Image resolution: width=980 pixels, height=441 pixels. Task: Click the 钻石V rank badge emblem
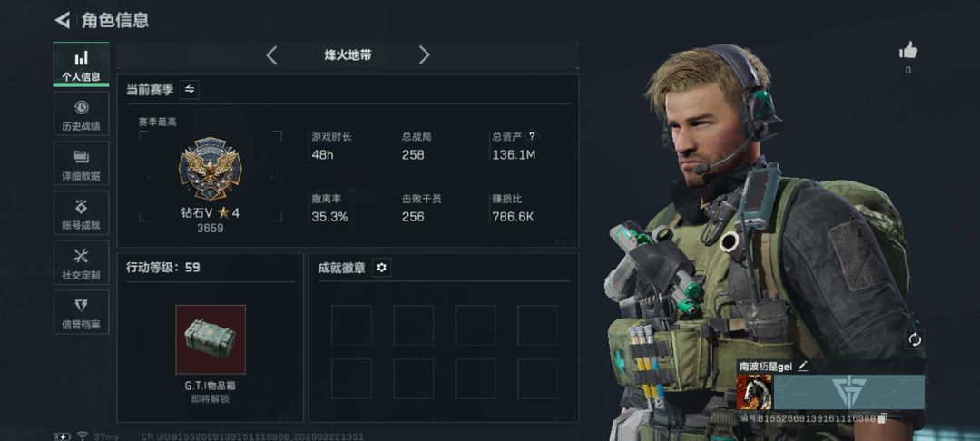click(210, 169)
